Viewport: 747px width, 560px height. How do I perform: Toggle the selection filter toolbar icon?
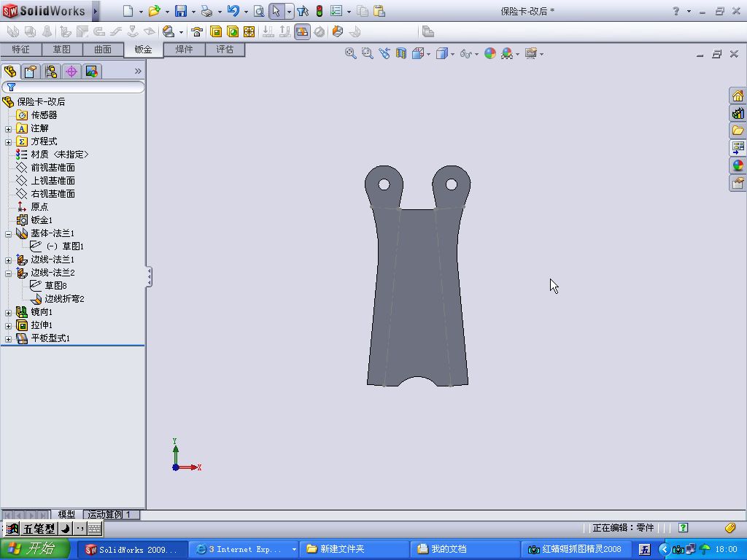point(303,11)
